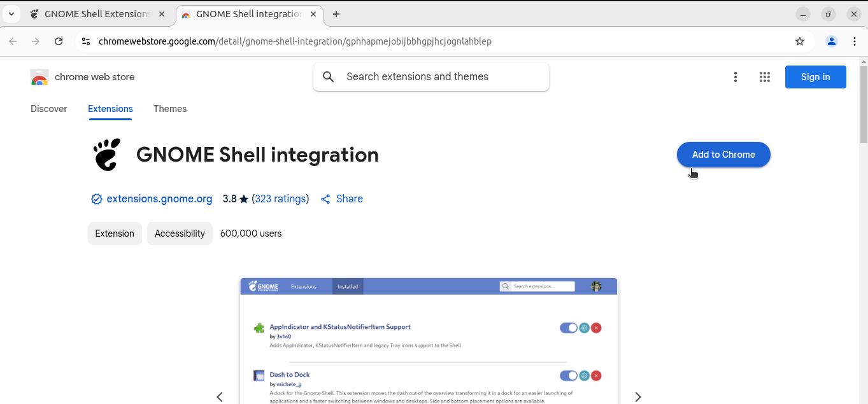This screenshot has height=404, width=868.
Task: Click the Extension category chip
Action: pyautogui.click(x=115, y=233)
